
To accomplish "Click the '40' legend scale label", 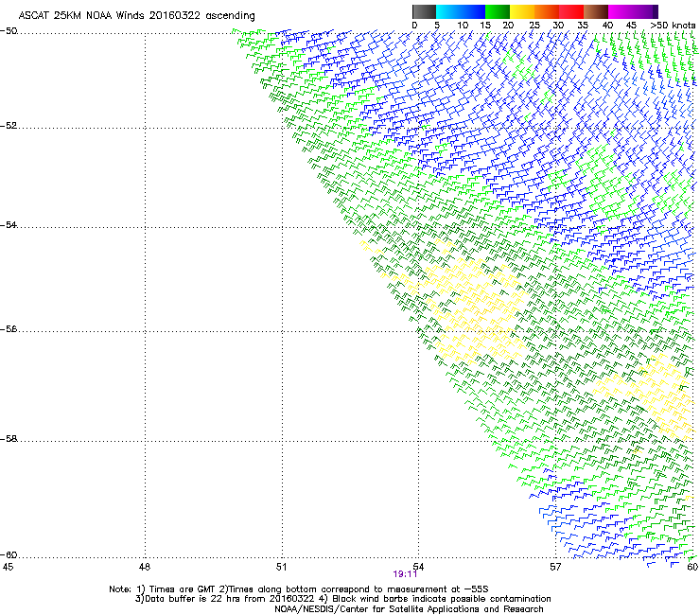I will (x=607, y=26).
